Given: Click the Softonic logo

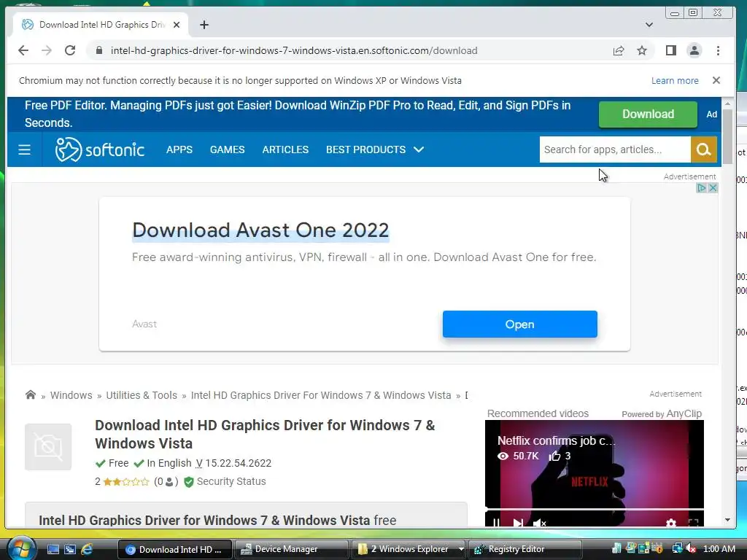Looking at the screenshot, I should [99, 149].
